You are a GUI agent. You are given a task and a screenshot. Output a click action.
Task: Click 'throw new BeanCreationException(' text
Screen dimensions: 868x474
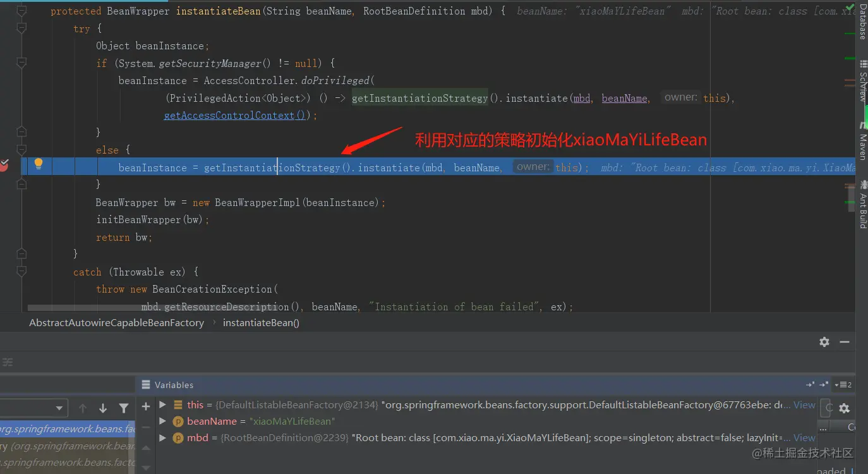[187, 289]
